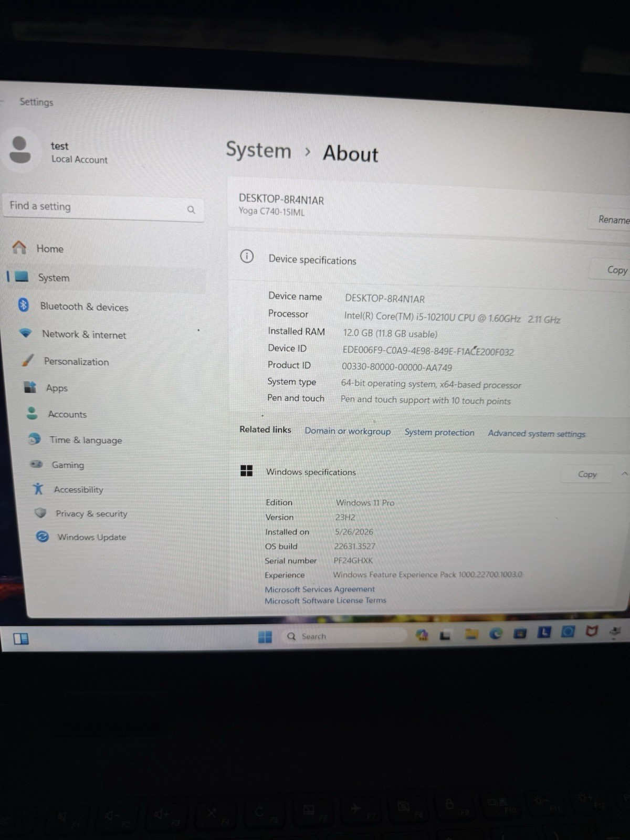Select the serial number PF24GHXK

click(x=353, y=560)
